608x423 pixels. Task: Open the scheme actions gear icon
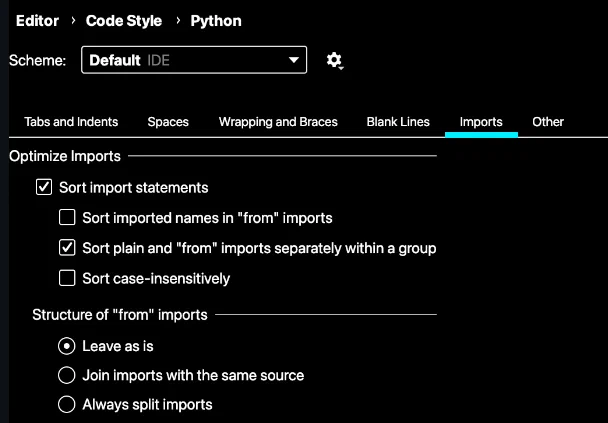pos(334,60)
